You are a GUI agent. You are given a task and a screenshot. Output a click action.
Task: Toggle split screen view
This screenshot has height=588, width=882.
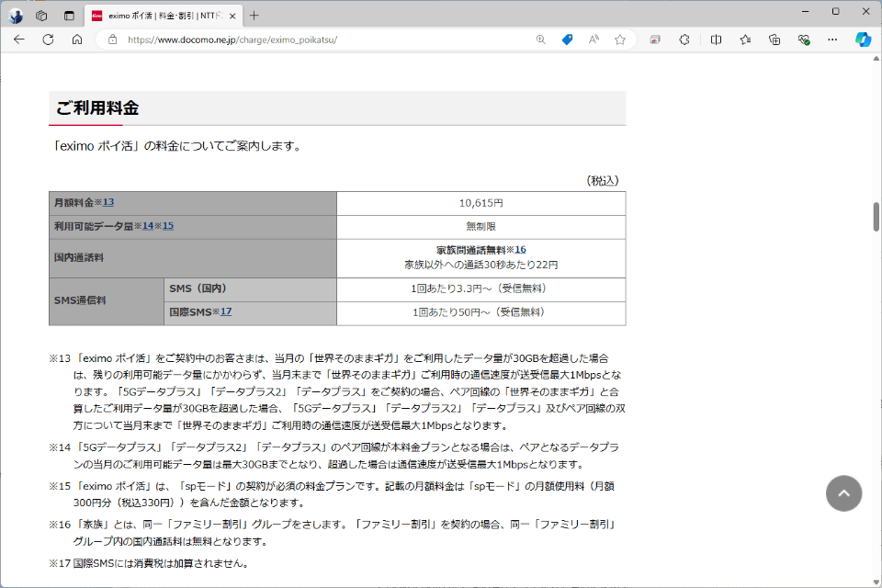point(716,40)
